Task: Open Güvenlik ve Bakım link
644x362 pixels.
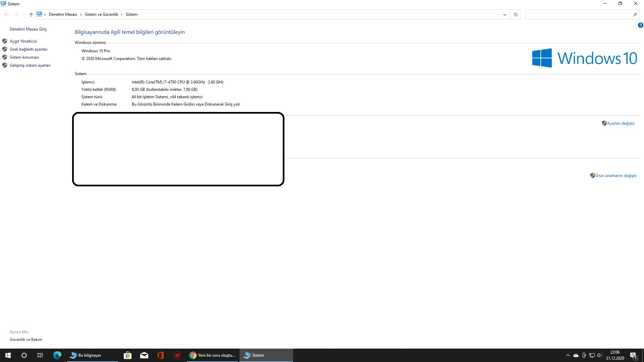Action: coord(26,340)
